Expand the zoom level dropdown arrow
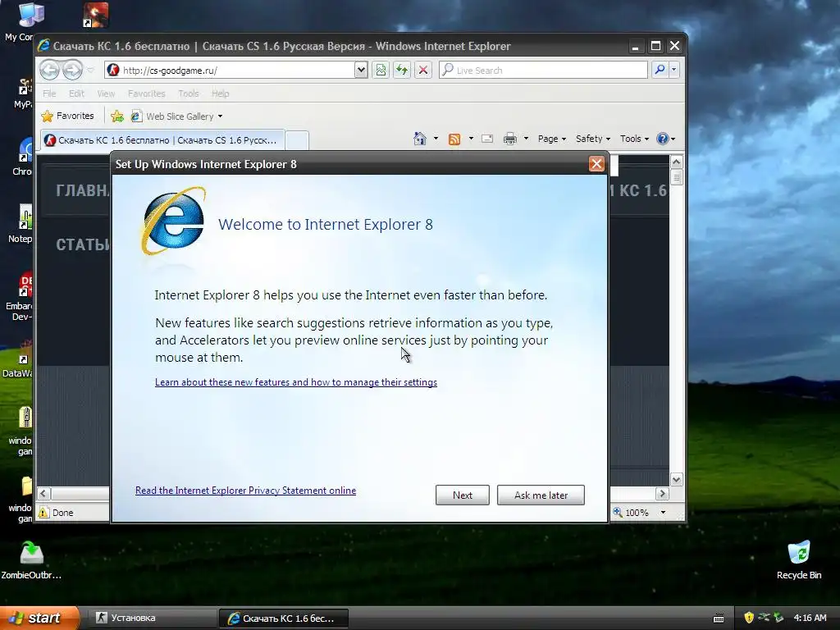 pyautogui.click(x=663, y=513)
